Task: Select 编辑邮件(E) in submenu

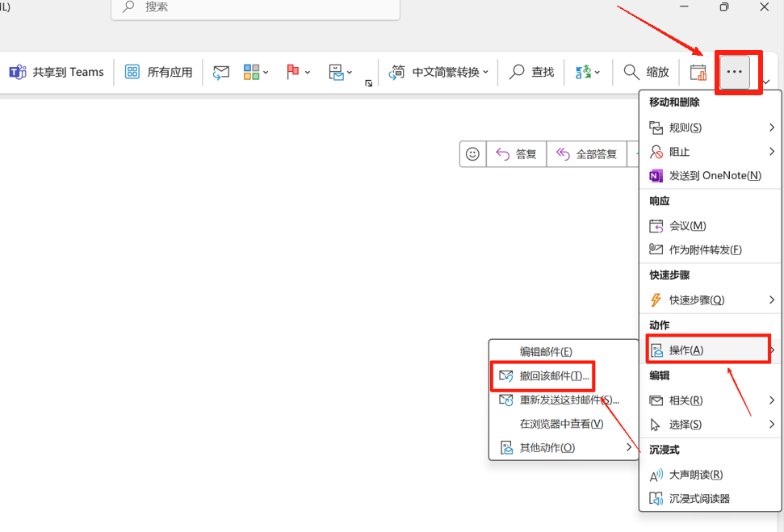Action: [564, 351]
